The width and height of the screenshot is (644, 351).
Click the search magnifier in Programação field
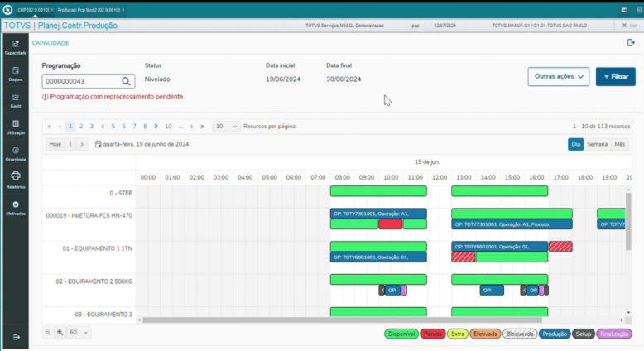pyautogui.click(x=127, y=81)
